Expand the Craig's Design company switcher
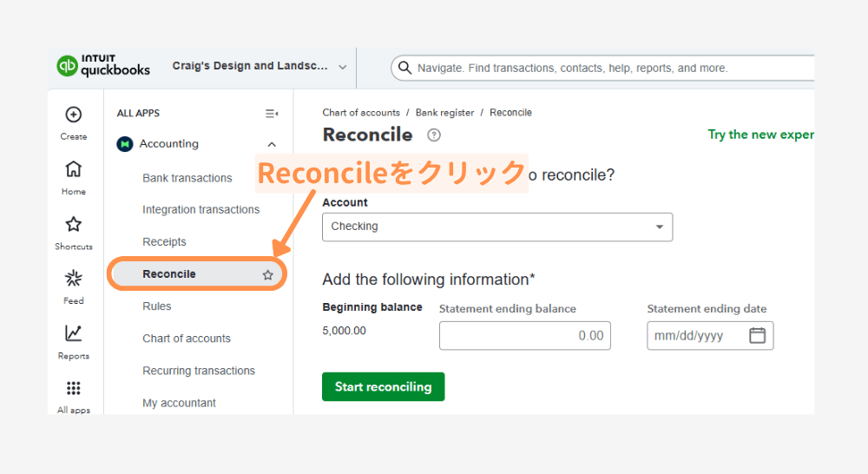This screenshot has height=474, width=868. click(x=342, y=67)
